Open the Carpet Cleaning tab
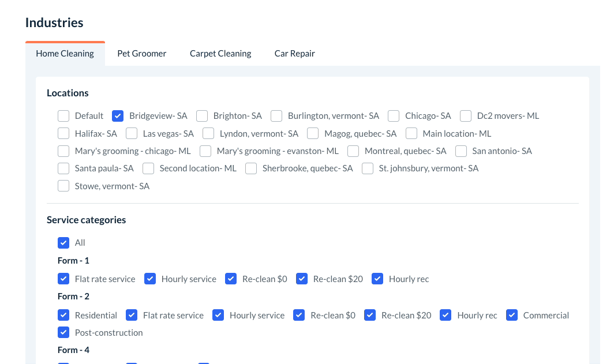Image resolution: width=614 pixels, height=364 pixels. pyautogui.click(x=220, y=54)
